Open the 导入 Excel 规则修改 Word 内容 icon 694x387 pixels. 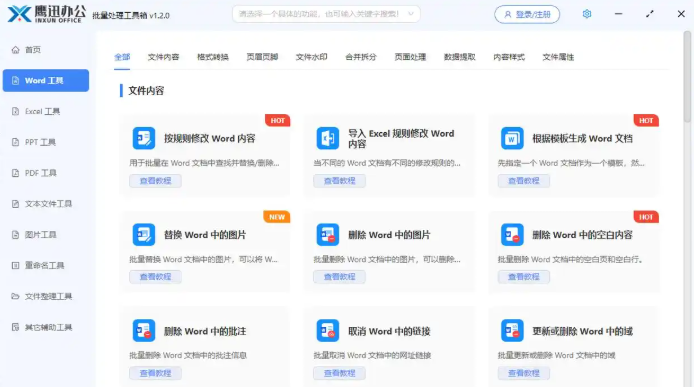[328, 138]
